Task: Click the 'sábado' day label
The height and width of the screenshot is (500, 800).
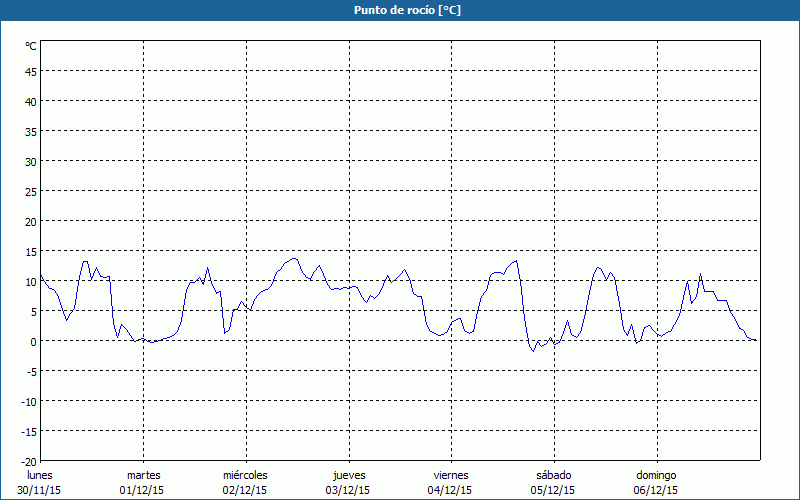Action: [x=553, y=475]
